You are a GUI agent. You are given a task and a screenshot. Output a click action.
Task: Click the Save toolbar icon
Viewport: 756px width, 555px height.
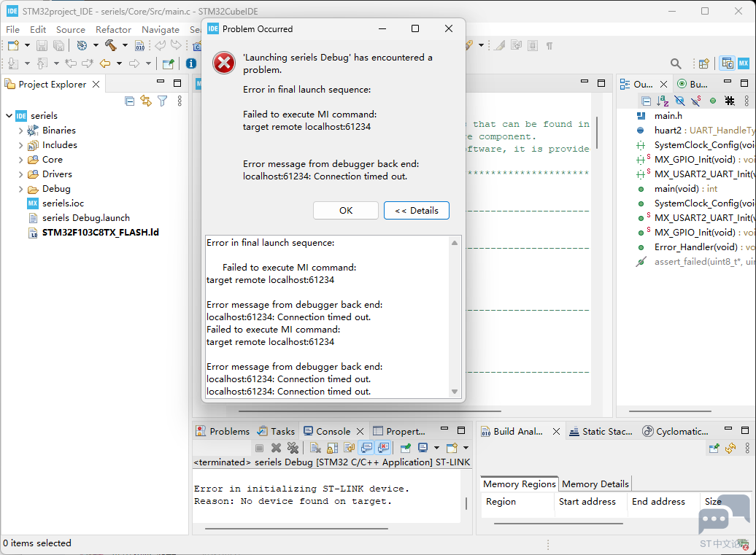(x=42, y=45)
